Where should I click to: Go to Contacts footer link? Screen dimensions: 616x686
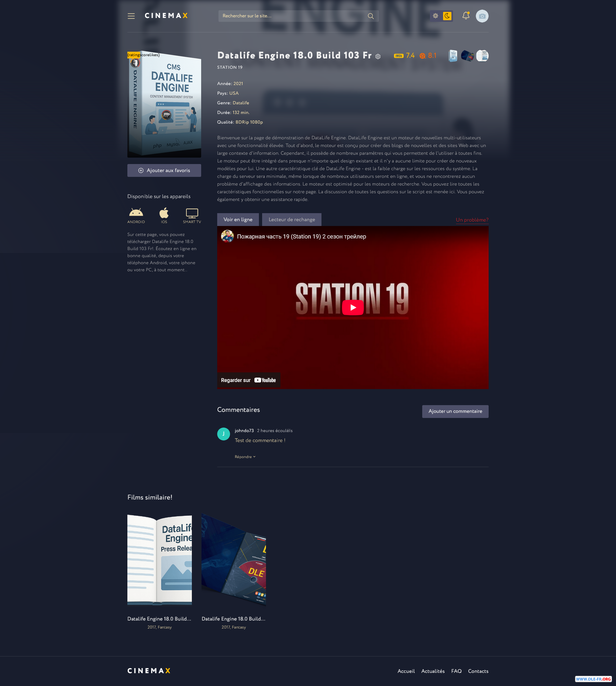(478, 671)
